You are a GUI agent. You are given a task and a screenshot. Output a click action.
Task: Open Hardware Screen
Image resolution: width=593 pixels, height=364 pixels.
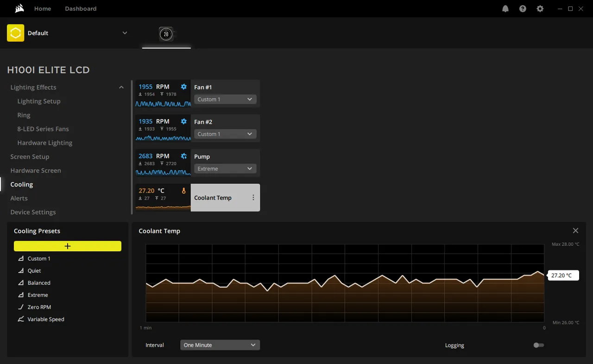tap(36, 170)
